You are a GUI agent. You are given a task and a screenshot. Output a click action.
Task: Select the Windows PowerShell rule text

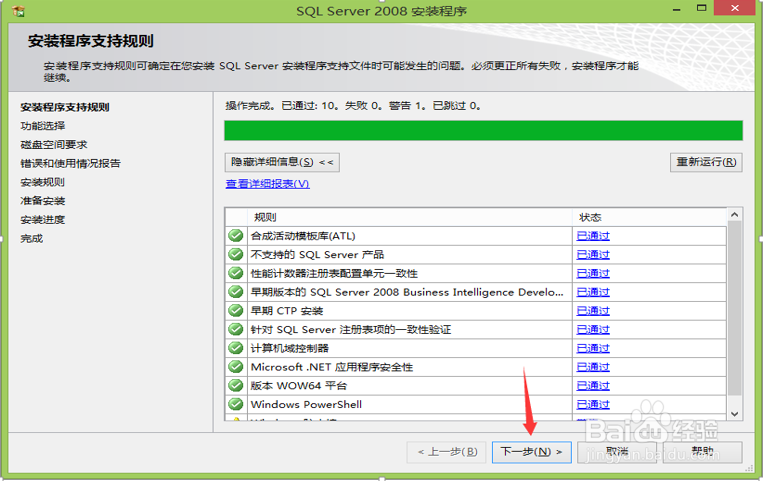pyautogui.click(x=307, y=405)
